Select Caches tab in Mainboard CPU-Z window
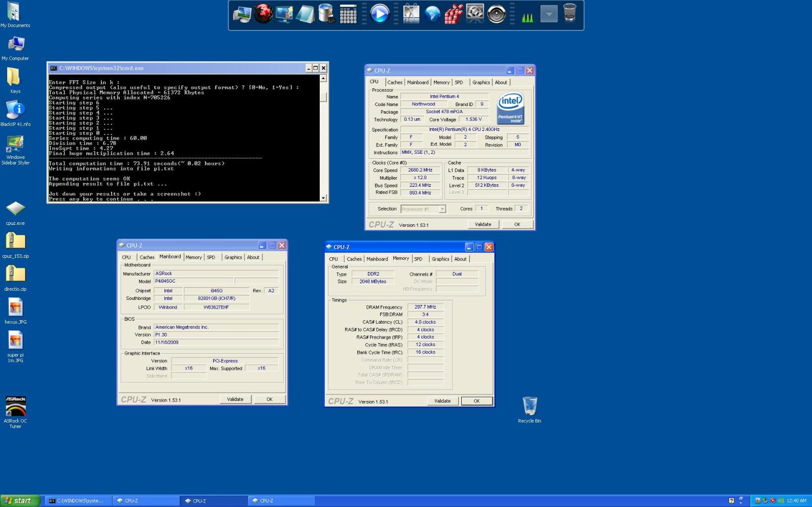The image size is (812, 507). pos(147,257)
